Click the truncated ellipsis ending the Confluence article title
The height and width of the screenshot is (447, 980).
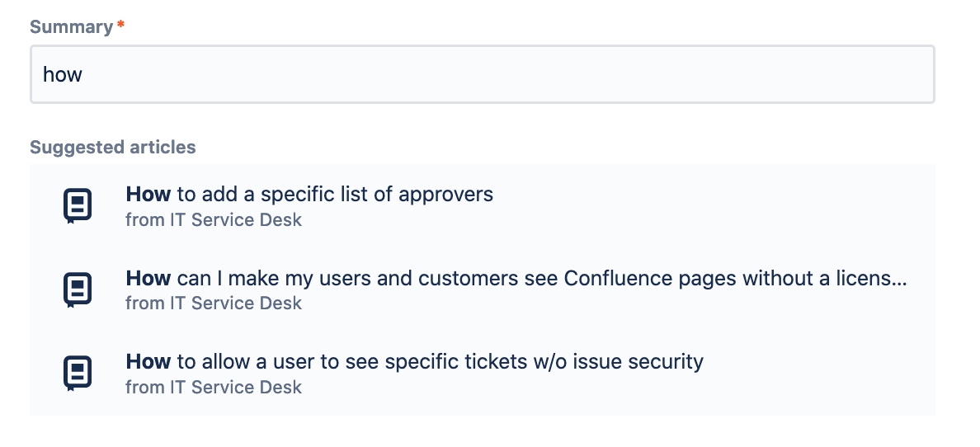pyautogui.click(x=899, y=281)
